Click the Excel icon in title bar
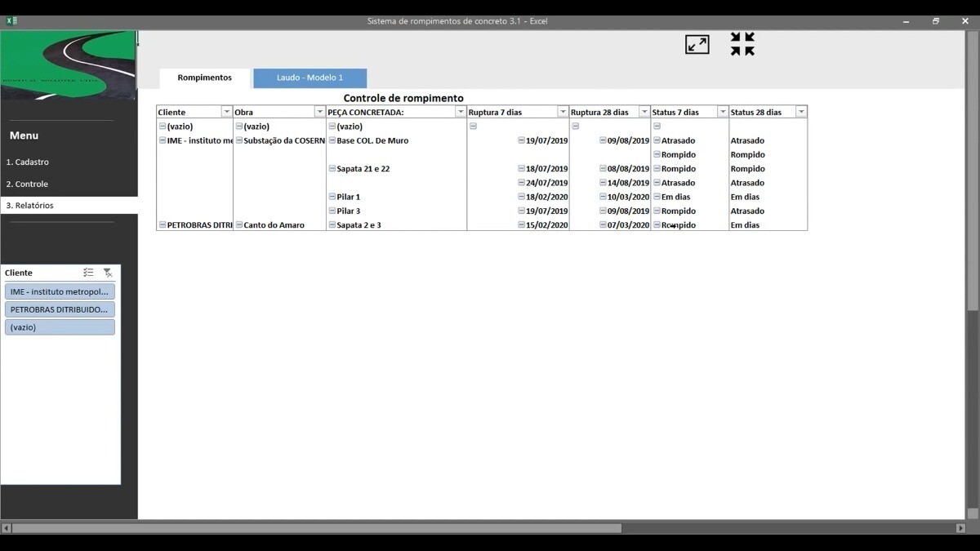Screen dimensions: 980x551 11,21
